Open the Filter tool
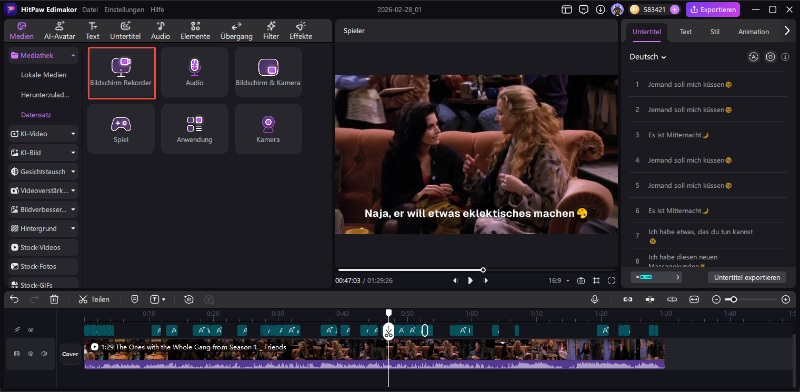800x392 pixels. tap(271, 31)
